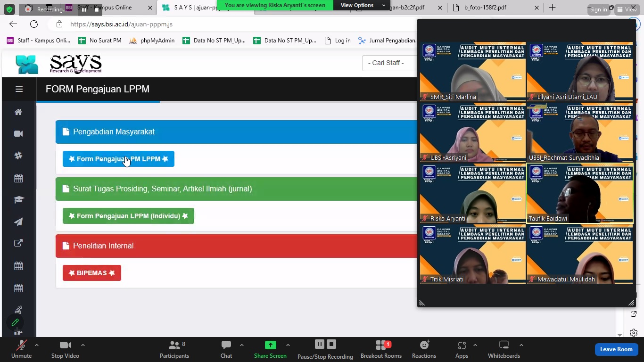
Task: View site information lock icon
Action: pos(58,24)
